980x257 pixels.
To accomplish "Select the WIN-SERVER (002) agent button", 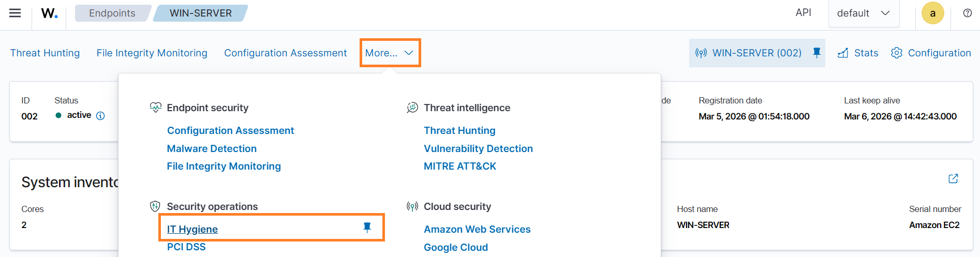I will point(757,53).
